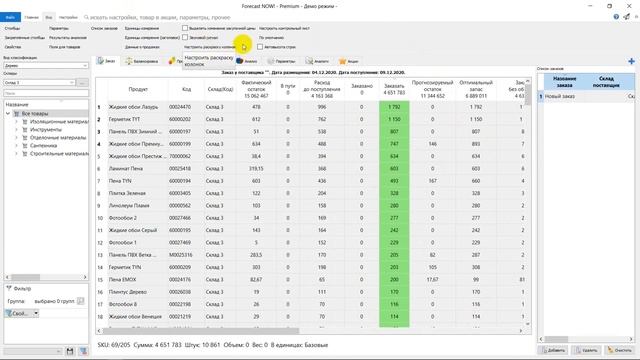Expand 'Инструменты' tree node

[x=16, y=129]
